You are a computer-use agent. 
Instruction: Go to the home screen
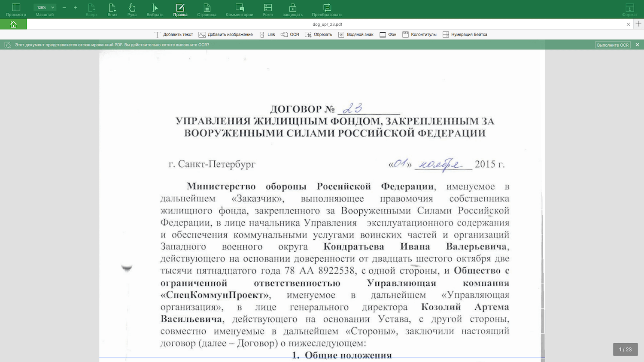13,24
